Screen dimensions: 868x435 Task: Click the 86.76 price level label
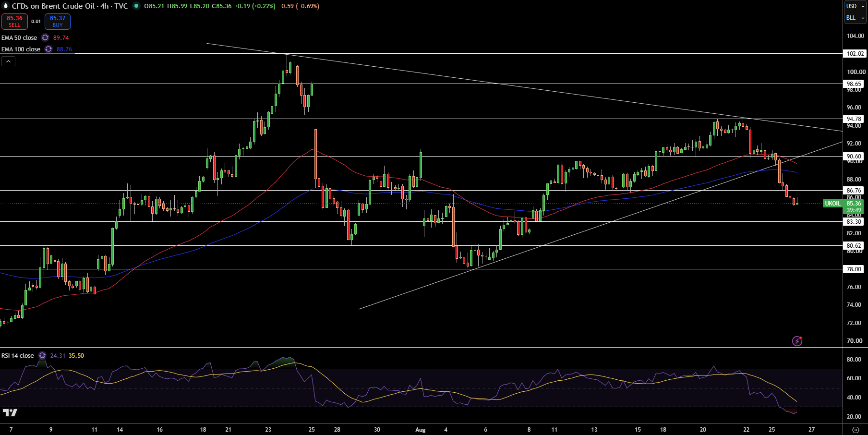tap(854, 191)
